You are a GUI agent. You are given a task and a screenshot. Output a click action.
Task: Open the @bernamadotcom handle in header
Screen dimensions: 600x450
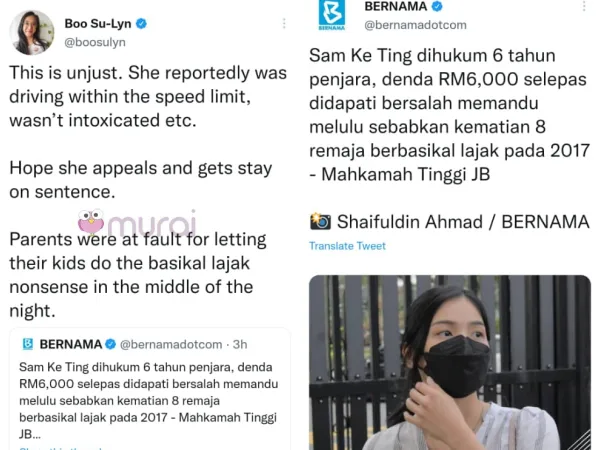point(416,25)
